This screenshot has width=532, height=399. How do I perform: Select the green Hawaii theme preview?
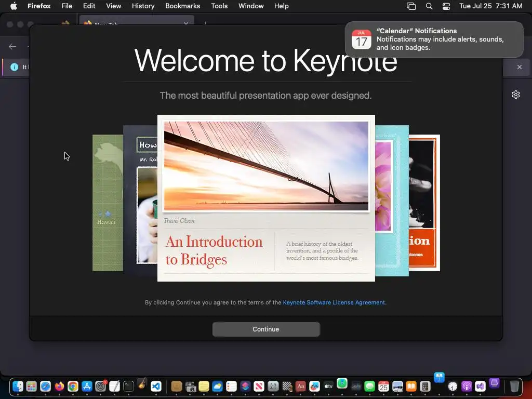point(108,203)
